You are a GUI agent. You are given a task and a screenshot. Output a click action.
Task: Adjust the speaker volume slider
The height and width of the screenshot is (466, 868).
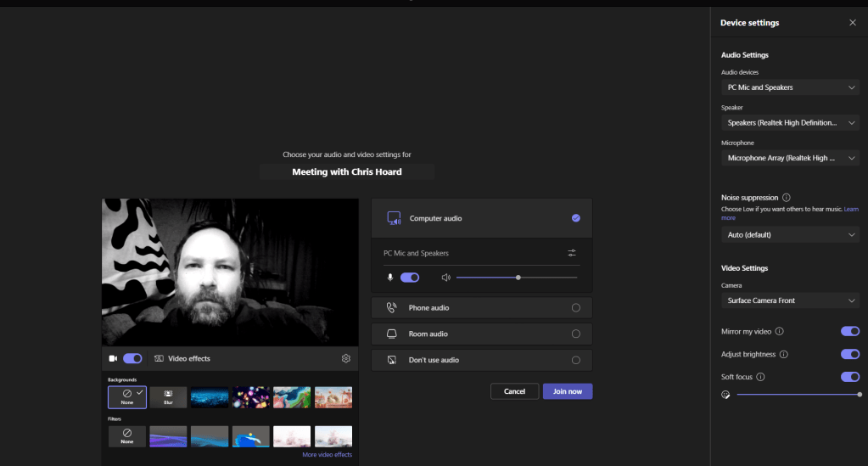(x=518, y=278)
